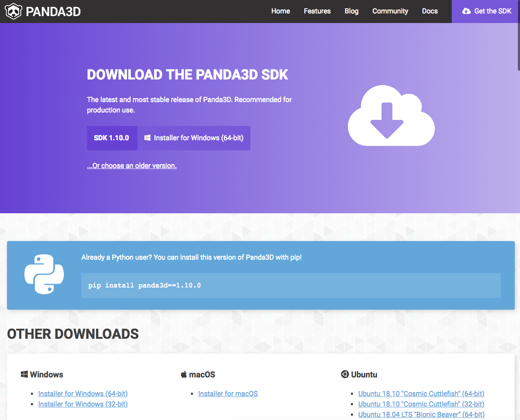Download Ubuntu 18.10 Cosmic Cuttlefish (64-bit)
520x420 pixels.
pos(421,394)
